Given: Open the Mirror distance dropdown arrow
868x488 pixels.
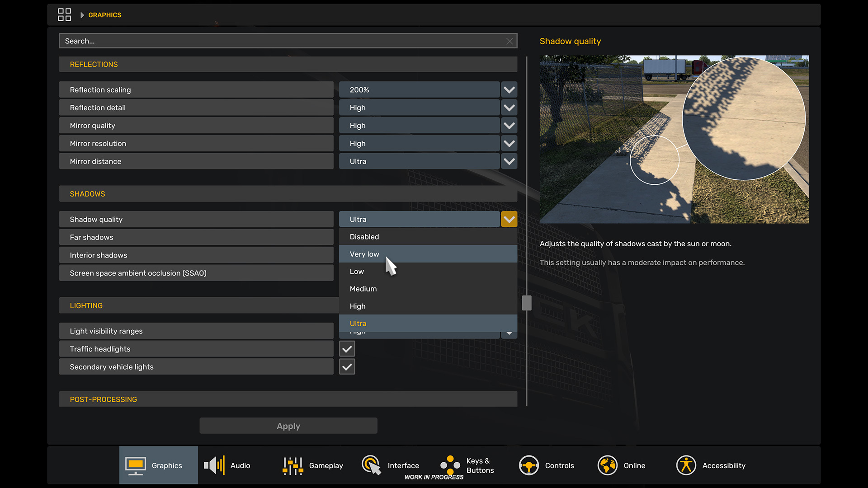Looking at the screenshot, I should pyautogui.click(x=509, y=161).
